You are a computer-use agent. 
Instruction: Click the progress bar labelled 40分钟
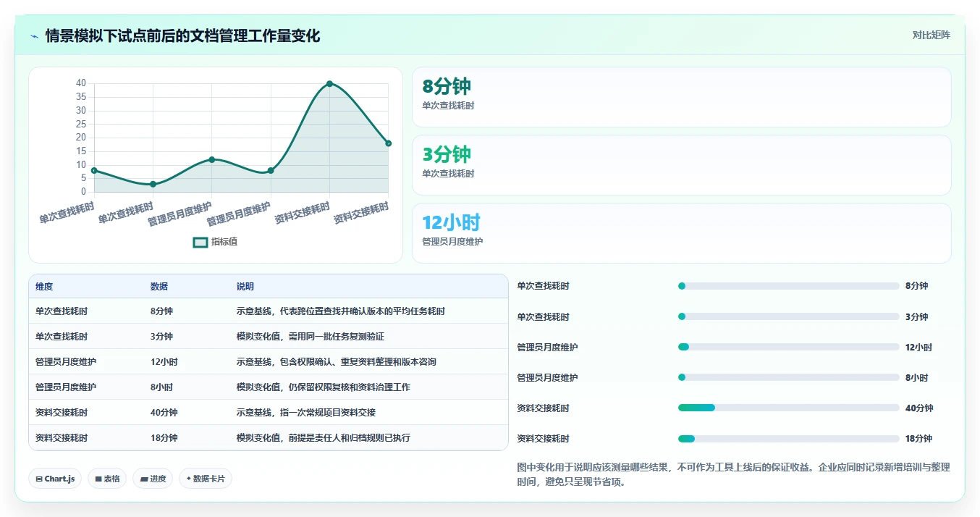(788, 408)
